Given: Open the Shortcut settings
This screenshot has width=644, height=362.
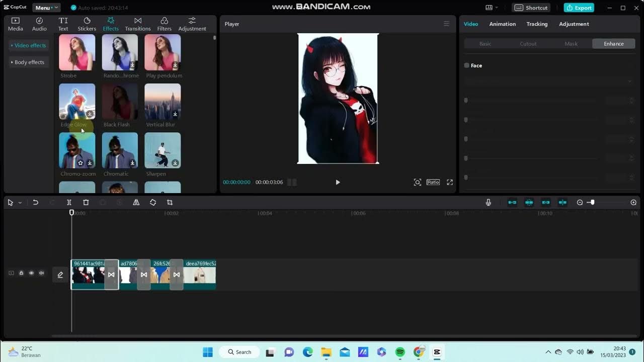Looking at the screenshot, I should click(x=531, y=8).
